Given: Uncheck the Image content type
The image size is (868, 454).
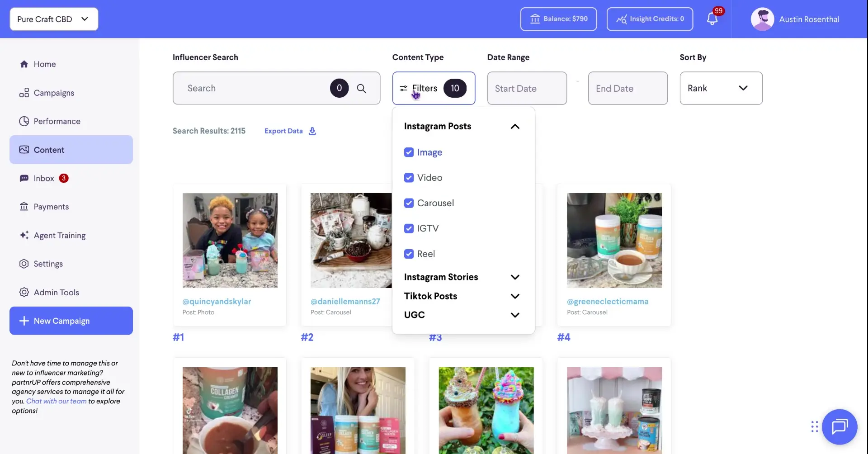Looking at the screenshot, I should (409, 152).
